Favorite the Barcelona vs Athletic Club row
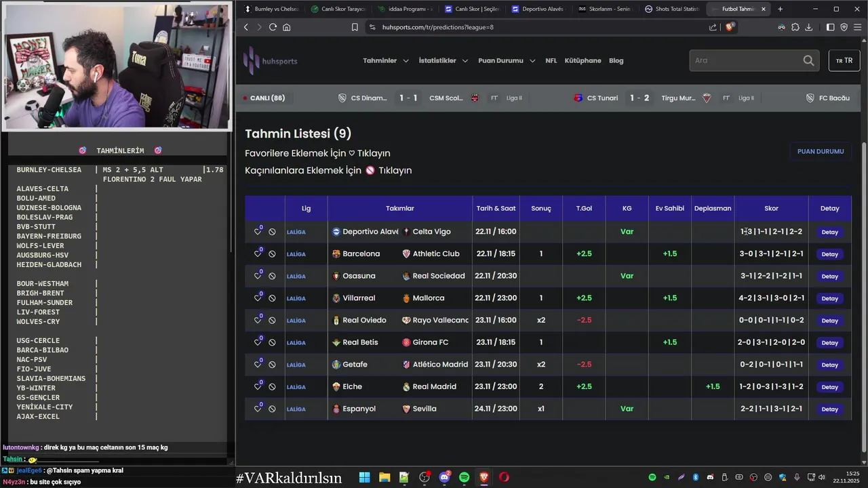Screen dimensions: 868x488 258,254
